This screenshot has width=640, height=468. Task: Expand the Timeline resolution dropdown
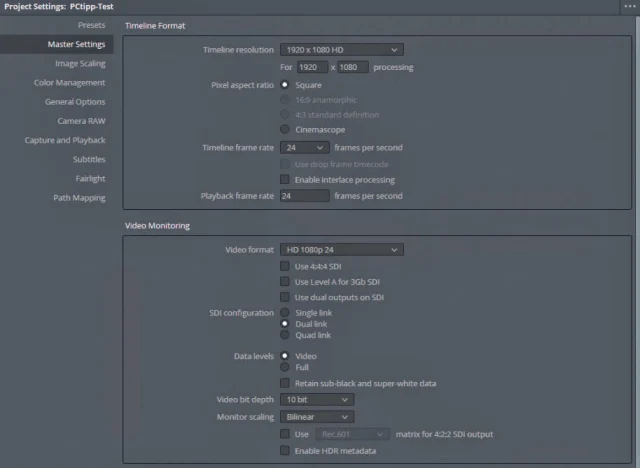click(341, 49)
